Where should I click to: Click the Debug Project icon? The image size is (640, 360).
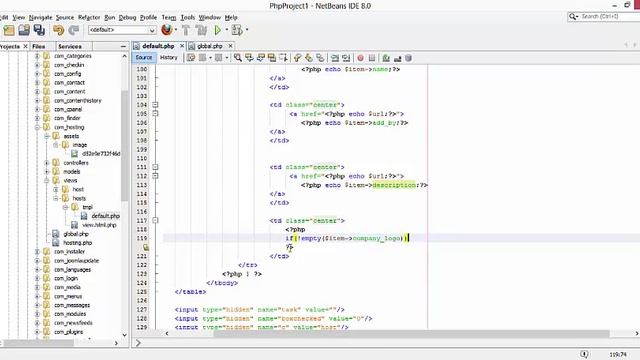237,30
